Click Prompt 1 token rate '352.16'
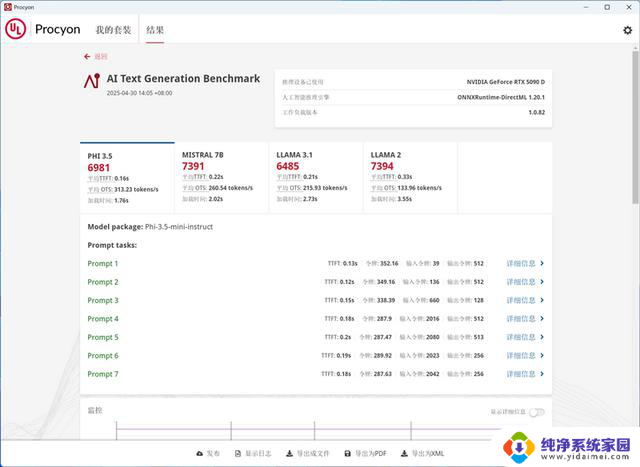Viewport: 640px width, 467px height. 389,263
